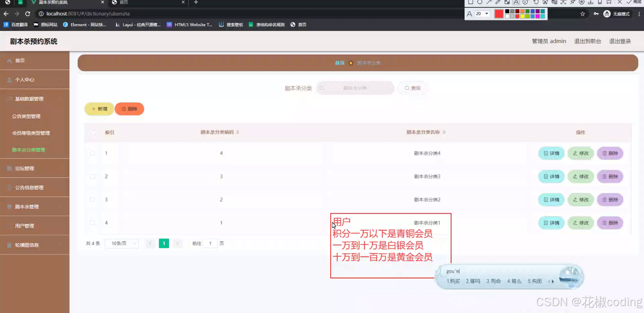Image resolution: width=644 pixels, height=313 pixels.
Task: Select the rectangle annotation tool
Action: coord(471,2)
